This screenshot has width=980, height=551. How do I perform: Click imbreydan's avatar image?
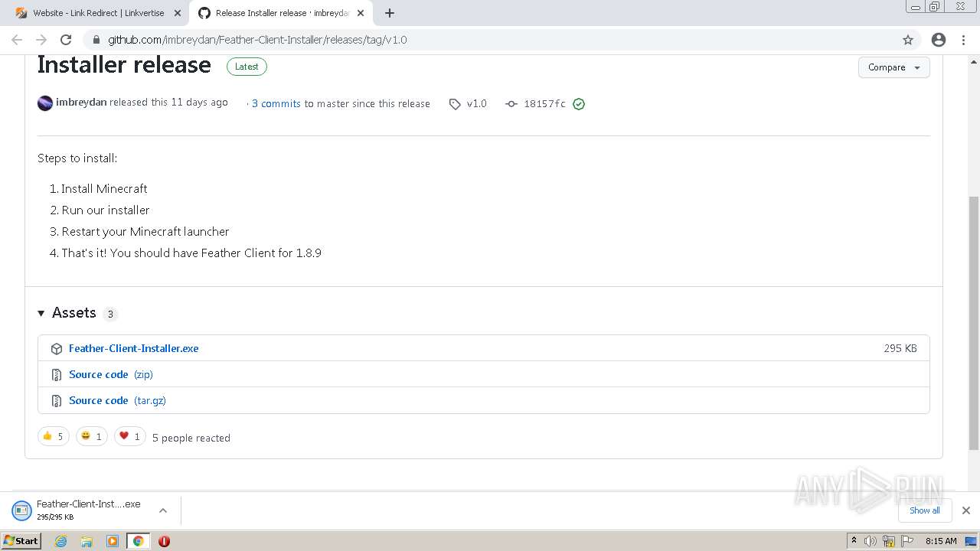point(45,103)
